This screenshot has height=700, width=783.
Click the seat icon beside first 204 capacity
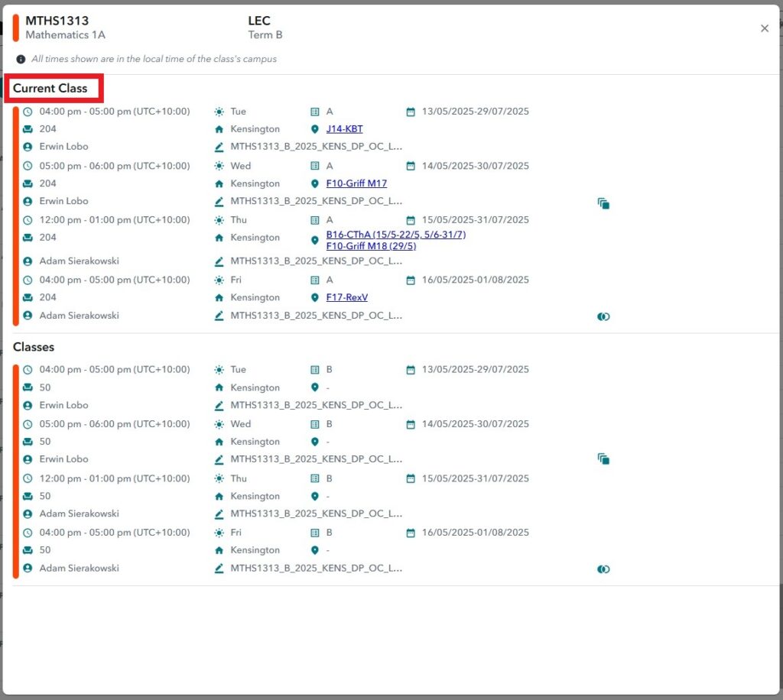tap(28, 129)
